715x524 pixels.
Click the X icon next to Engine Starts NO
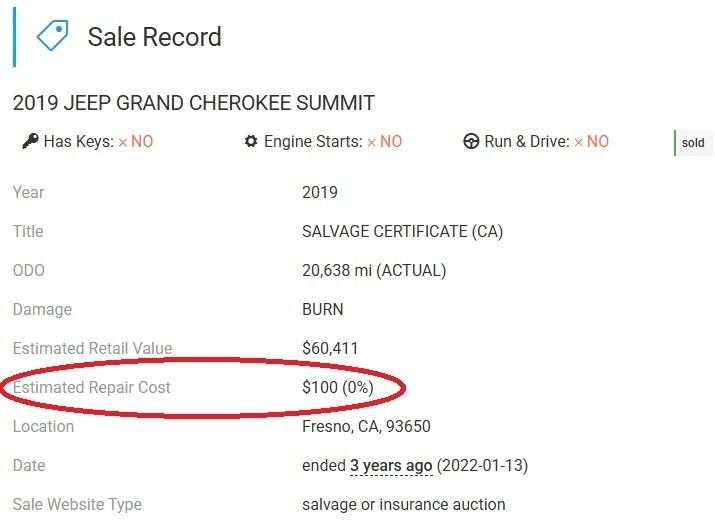[372, 142]
